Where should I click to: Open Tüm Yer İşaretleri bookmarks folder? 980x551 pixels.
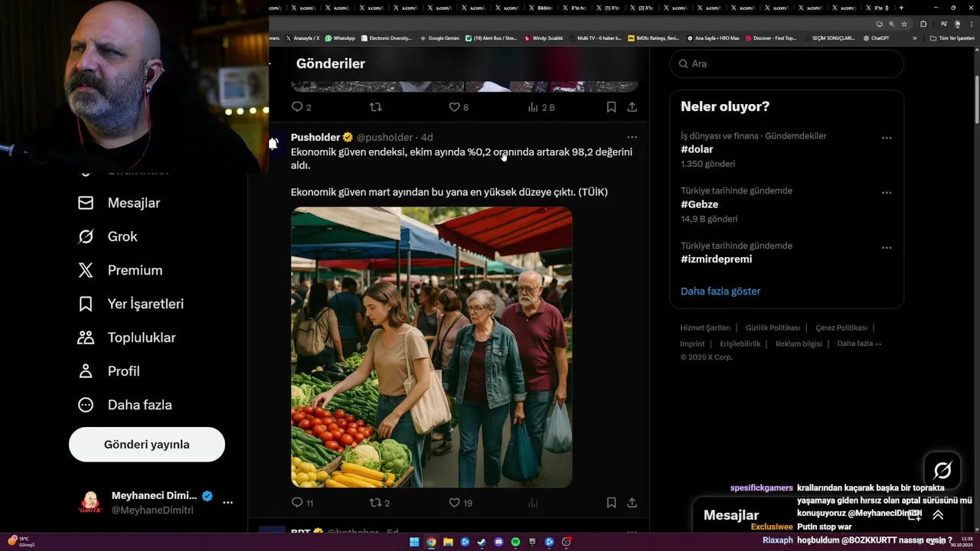(x=952, y=38)
